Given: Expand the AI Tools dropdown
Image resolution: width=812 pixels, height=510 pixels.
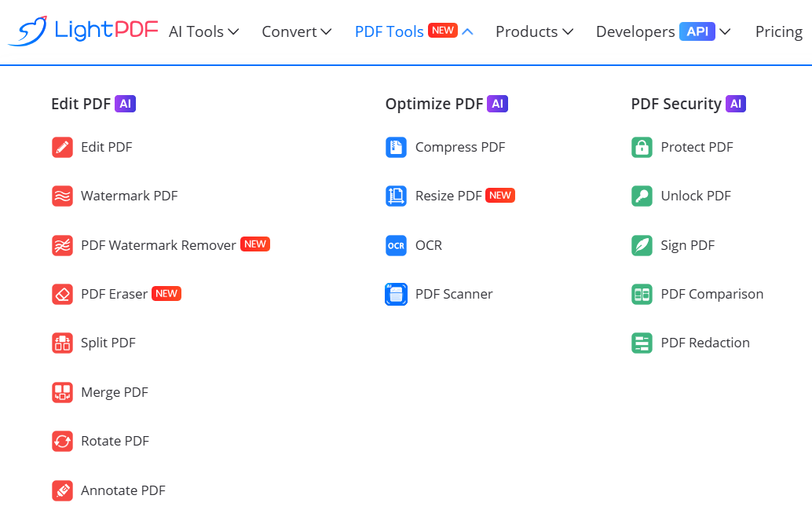Looking at the screenshot, I should [x=203, y=31].
